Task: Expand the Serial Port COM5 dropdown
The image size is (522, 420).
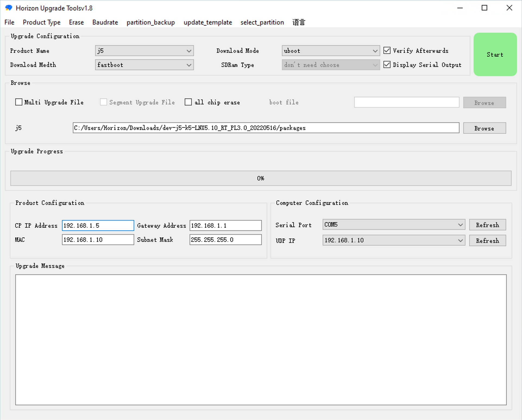Action: point(394,225)
